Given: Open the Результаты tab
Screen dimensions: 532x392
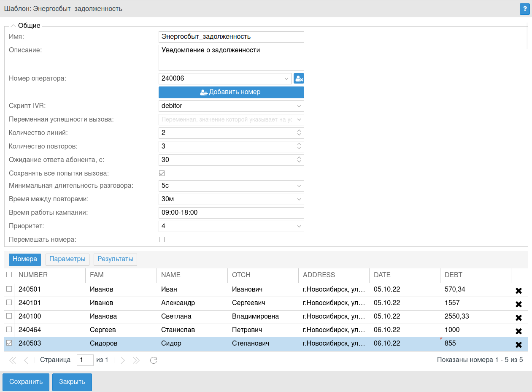Looking at the screenshot, I should point(115,259).
